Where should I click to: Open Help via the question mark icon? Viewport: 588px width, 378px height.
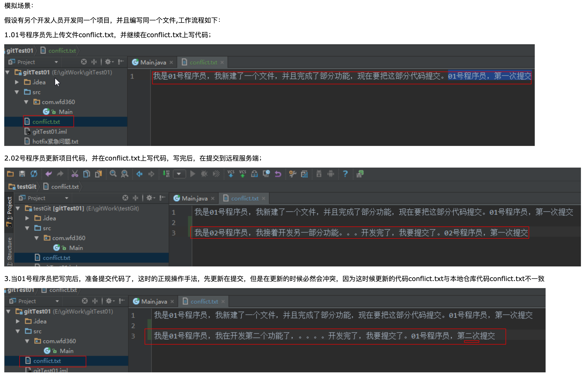coord(345,174)
